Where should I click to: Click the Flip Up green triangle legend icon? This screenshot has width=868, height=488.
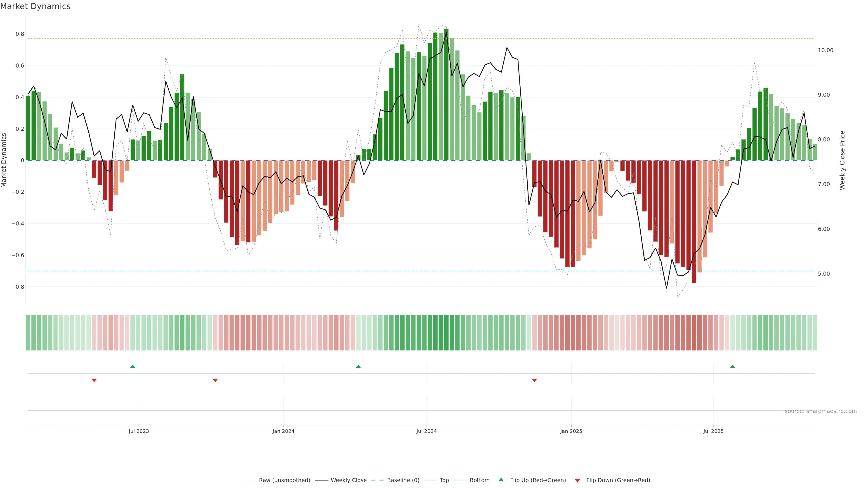(501, 480)
